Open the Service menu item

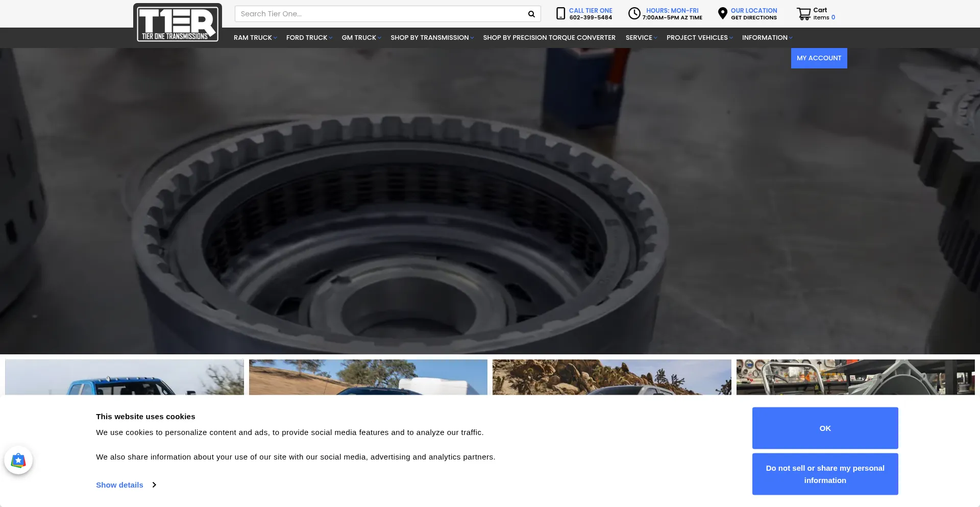641,38
